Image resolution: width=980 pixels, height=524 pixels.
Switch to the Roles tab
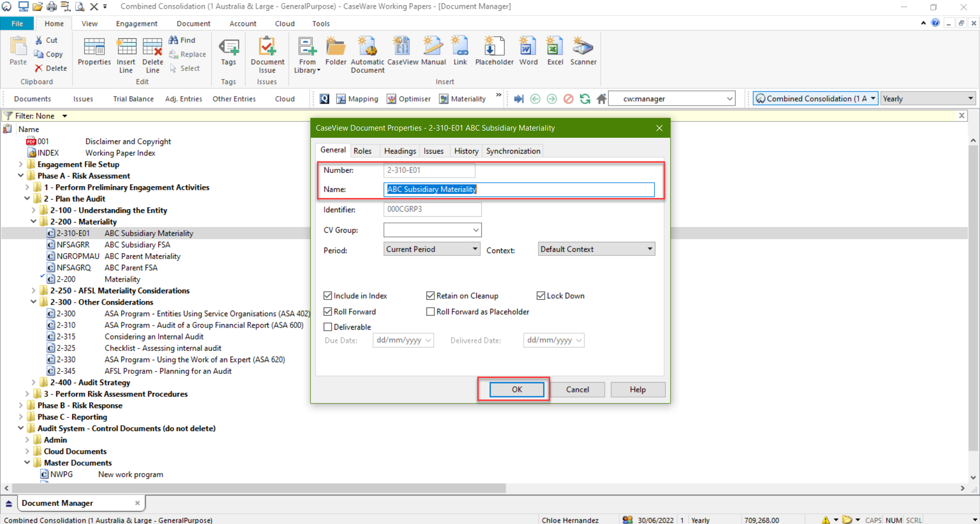pyautogui.click(x=362, y=151)
